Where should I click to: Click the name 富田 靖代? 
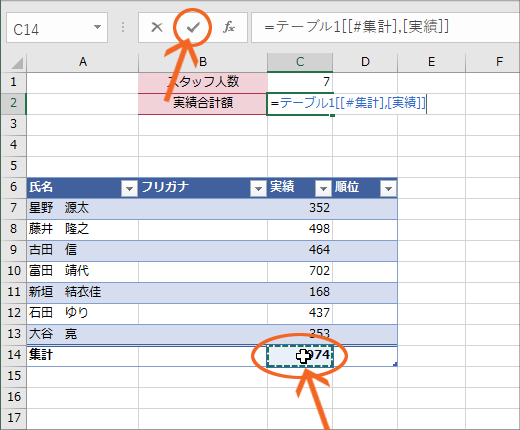59,271
